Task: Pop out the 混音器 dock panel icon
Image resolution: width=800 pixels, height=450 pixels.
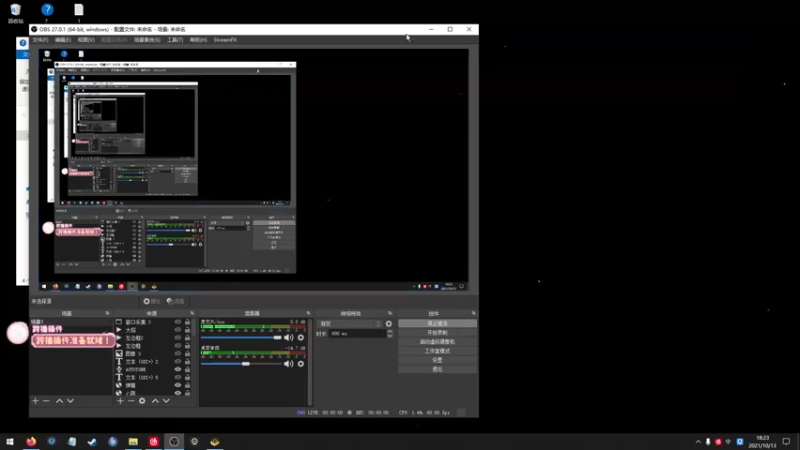Action: click(308, 313)
